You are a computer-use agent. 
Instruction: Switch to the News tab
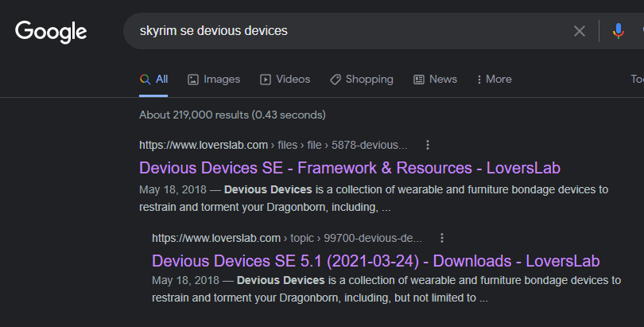click(x=436, y=80)
